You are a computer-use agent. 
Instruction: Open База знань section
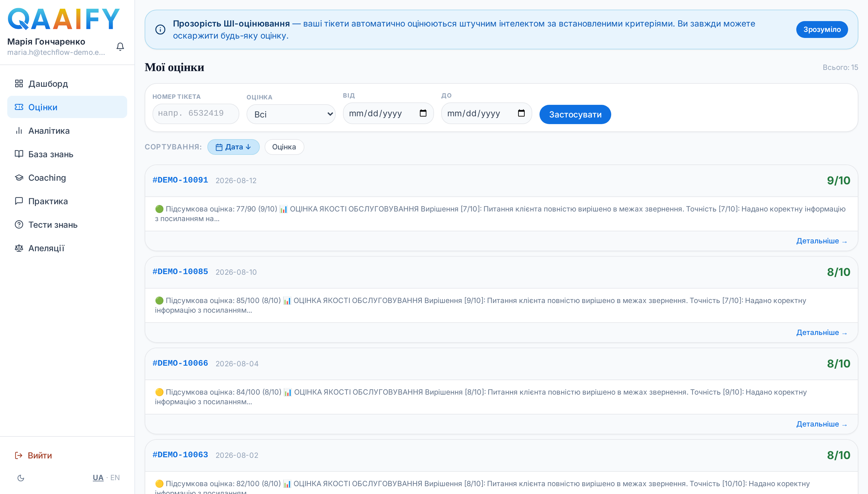coord(67,154)
